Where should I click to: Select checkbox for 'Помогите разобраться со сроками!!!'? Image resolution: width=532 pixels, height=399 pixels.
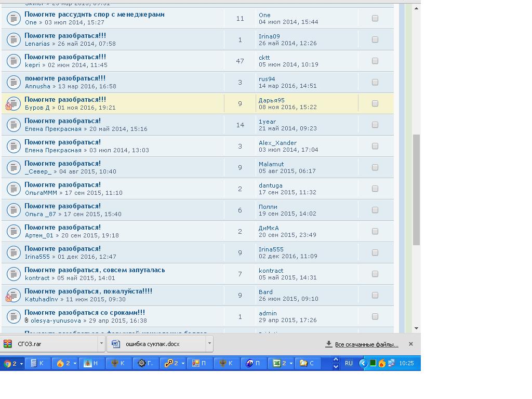(375, 316)
